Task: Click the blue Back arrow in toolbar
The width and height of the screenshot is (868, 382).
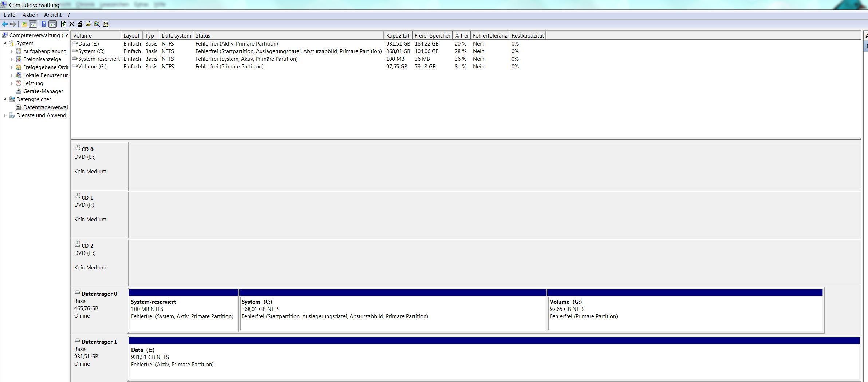Action: click(5, 24)
